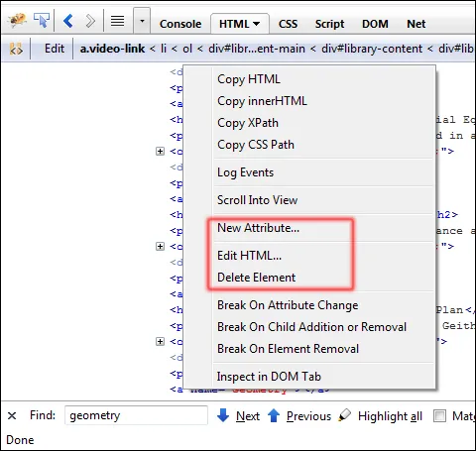Click the highlighter pen icon
The image size is (476, 451).
click(x=344, y=415)
